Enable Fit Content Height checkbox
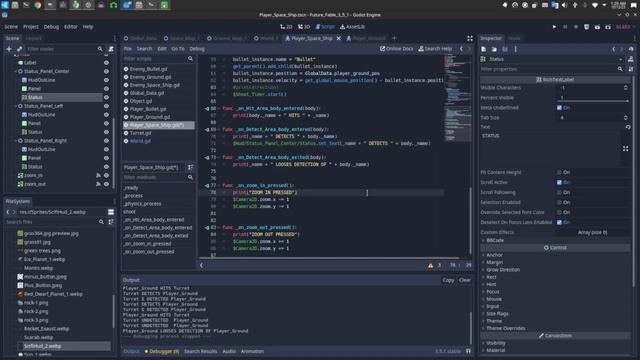Screen dimensions: 640x360 tap(559, 172)
